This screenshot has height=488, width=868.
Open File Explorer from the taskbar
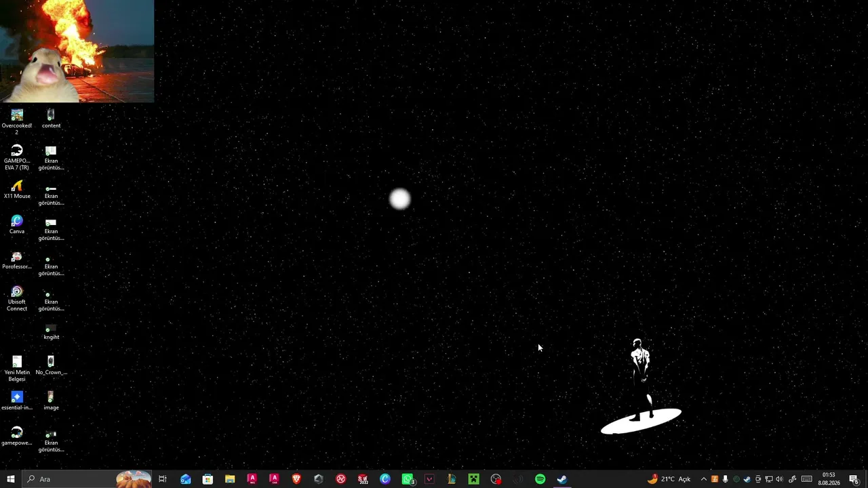tap(230, 479)
